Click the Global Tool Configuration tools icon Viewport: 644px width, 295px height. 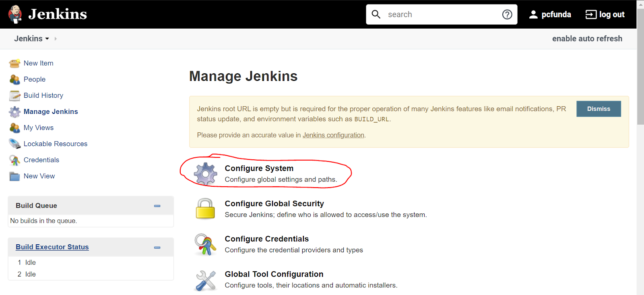click(206, 280)
